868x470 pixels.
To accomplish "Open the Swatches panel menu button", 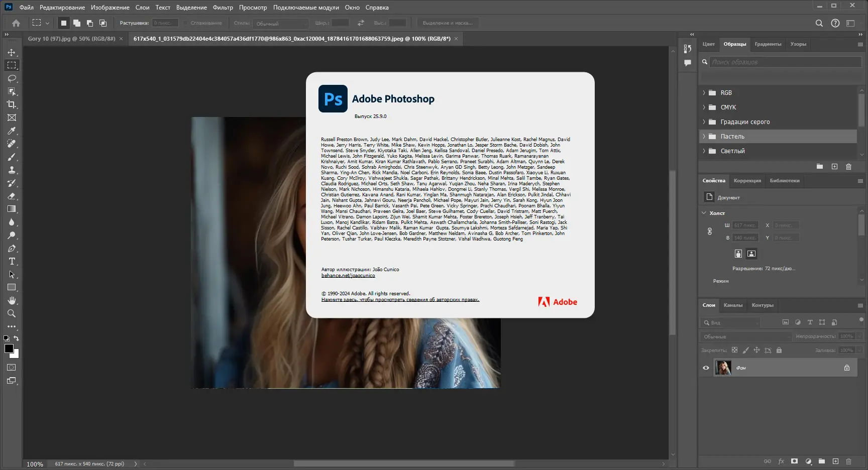I will 860,44.
